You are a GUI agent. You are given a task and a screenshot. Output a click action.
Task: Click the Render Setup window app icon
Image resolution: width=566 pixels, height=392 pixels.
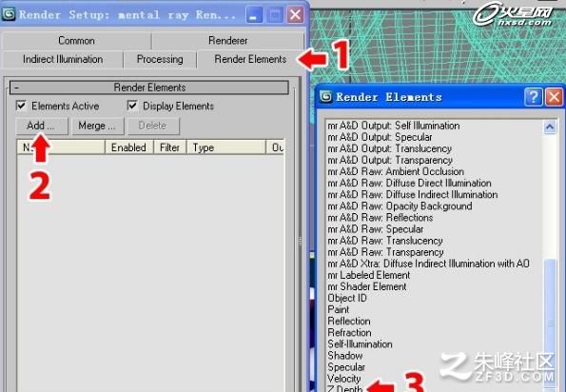tap(9, 14)
